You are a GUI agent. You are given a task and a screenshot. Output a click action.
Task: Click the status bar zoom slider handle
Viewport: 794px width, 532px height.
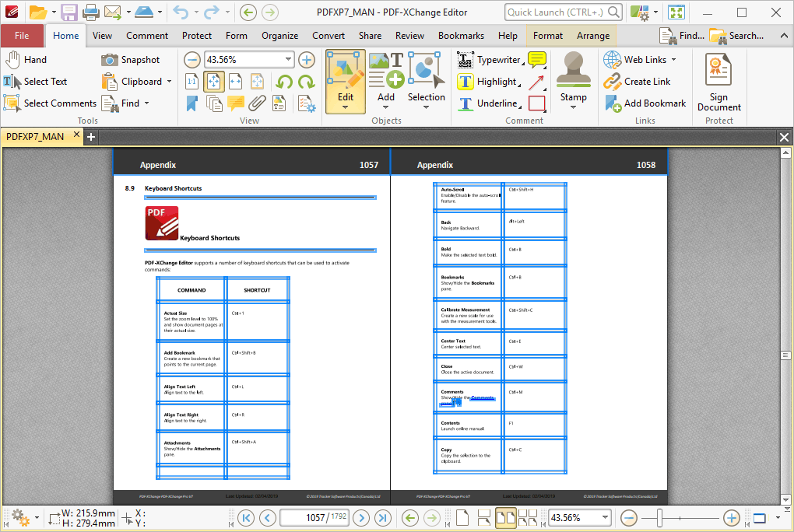point(659,518)
